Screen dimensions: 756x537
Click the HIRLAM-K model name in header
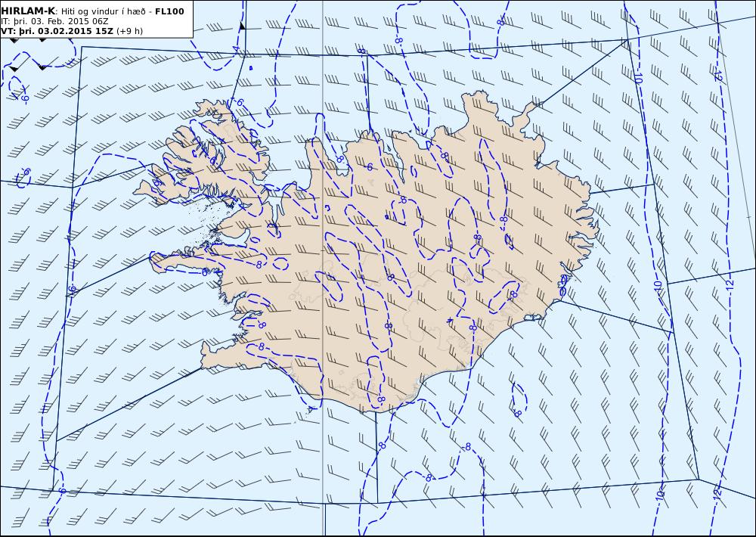(29, 11)
